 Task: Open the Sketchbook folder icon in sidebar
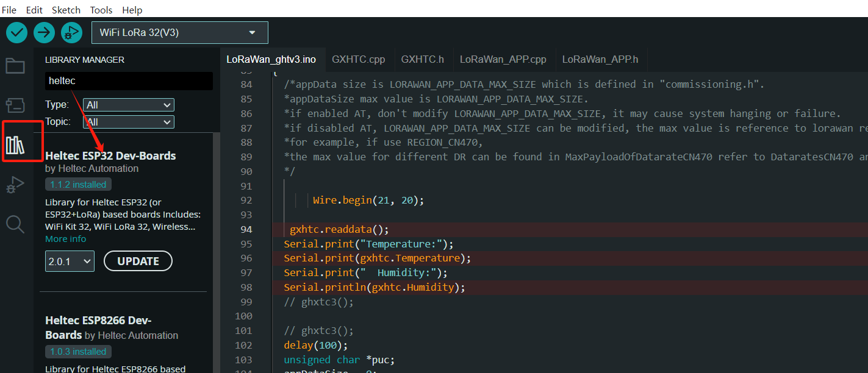pyautogui.click(x=15, y=66)
